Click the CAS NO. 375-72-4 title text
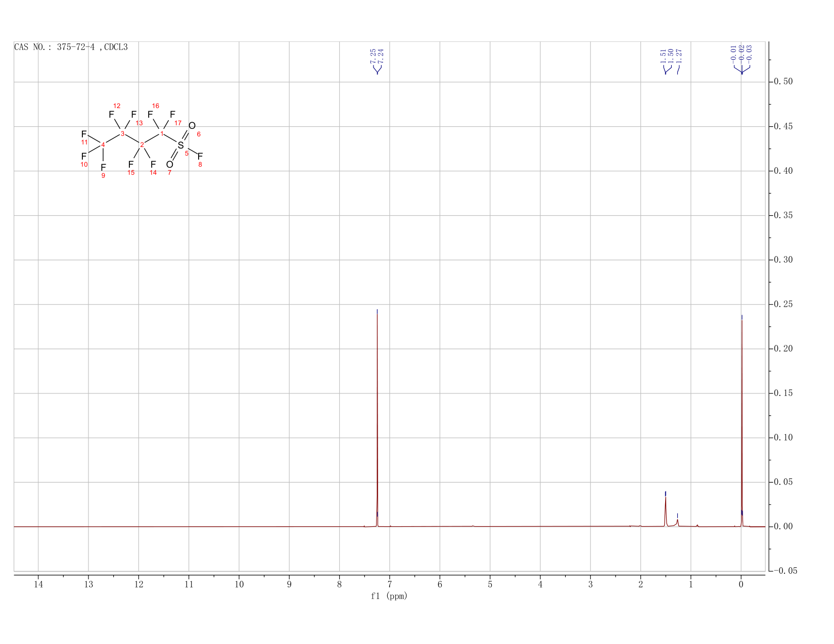This screenshot has height=644, width=834. coord(71,47)
